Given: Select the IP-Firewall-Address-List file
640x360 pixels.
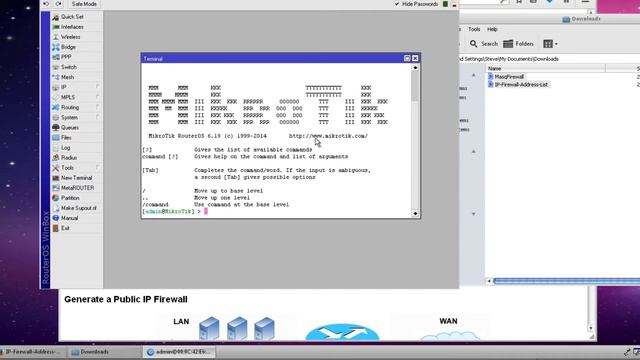Looking at the screenshot, I should click(x=518, y=84).
